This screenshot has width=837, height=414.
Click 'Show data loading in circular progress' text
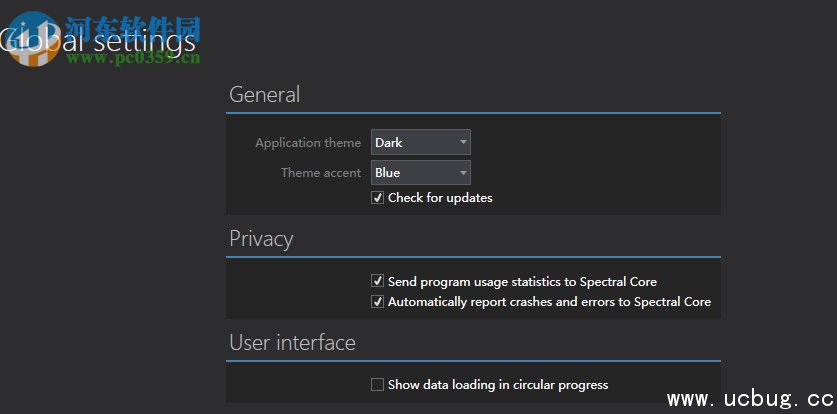pyautogui.click(x=498, y=385)
